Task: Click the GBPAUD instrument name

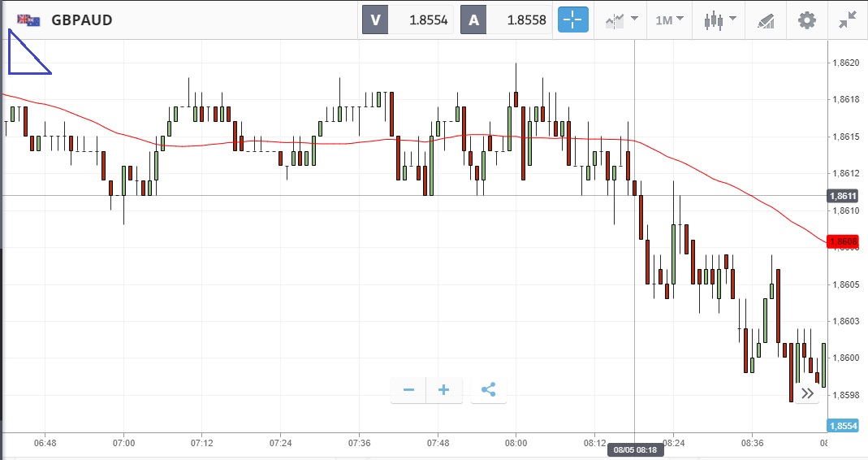Action: click(x=82, y=20)
